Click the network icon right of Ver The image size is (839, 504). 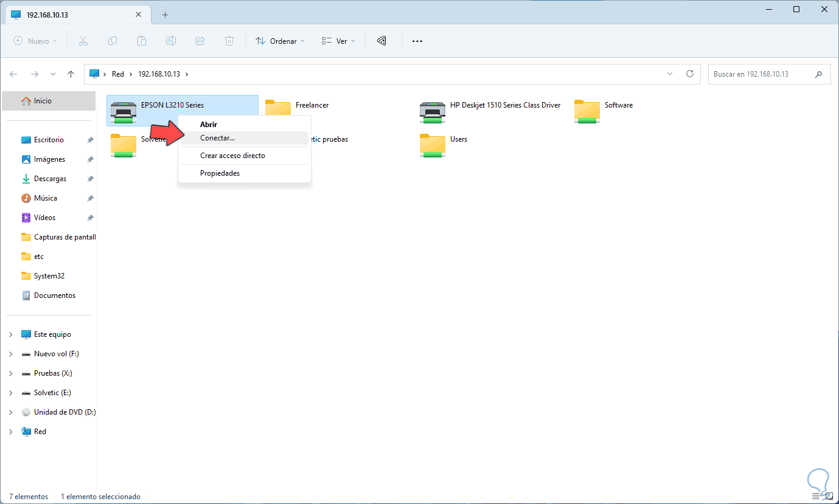click(381, 41)
